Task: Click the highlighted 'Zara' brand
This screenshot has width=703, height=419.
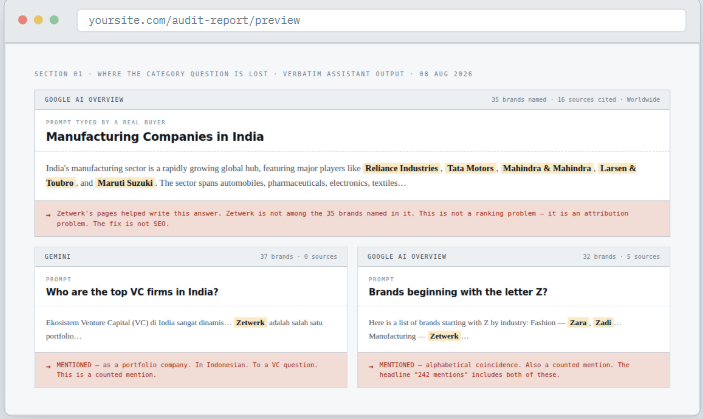Action: tap(578, 323)
